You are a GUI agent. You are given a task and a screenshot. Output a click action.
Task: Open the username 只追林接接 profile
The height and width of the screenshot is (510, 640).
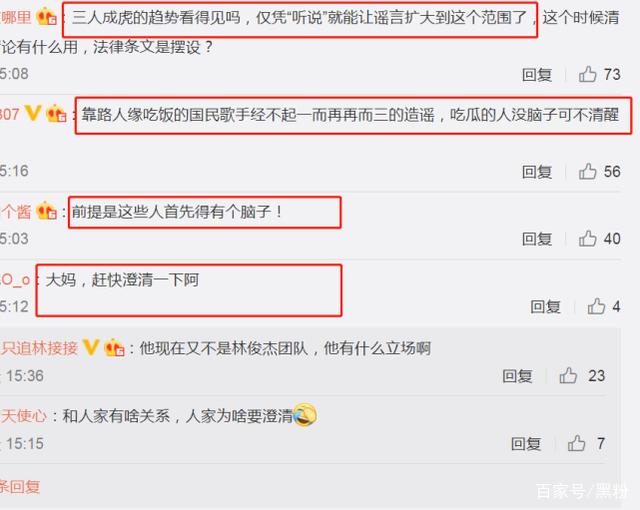pyautogui.click(x=39, y=348)
